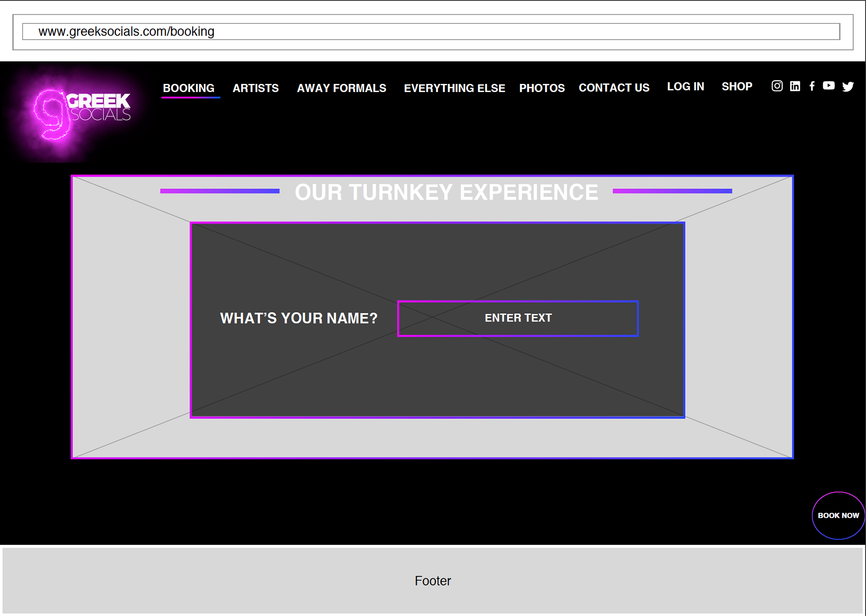This screenshot has height=616, width=866.
Task: Go to the ARTISTS page
Action: (256, 88)
